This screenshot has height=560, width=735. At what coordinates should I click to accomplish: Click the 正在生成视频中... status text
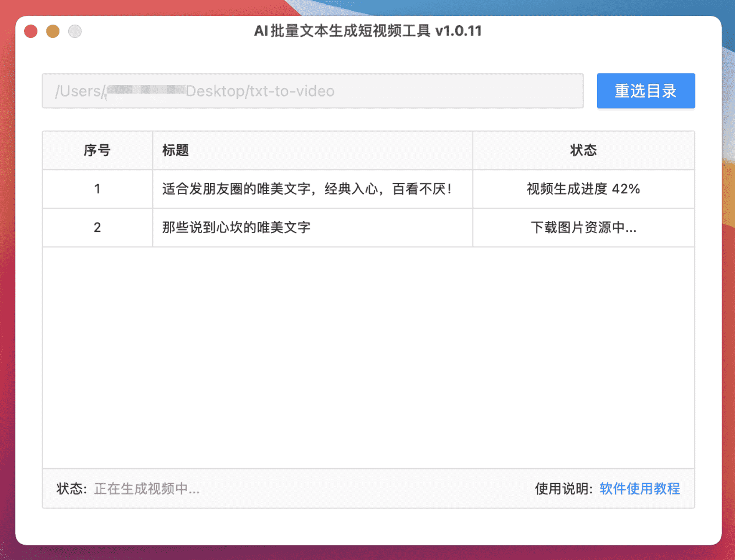(147, 488)
